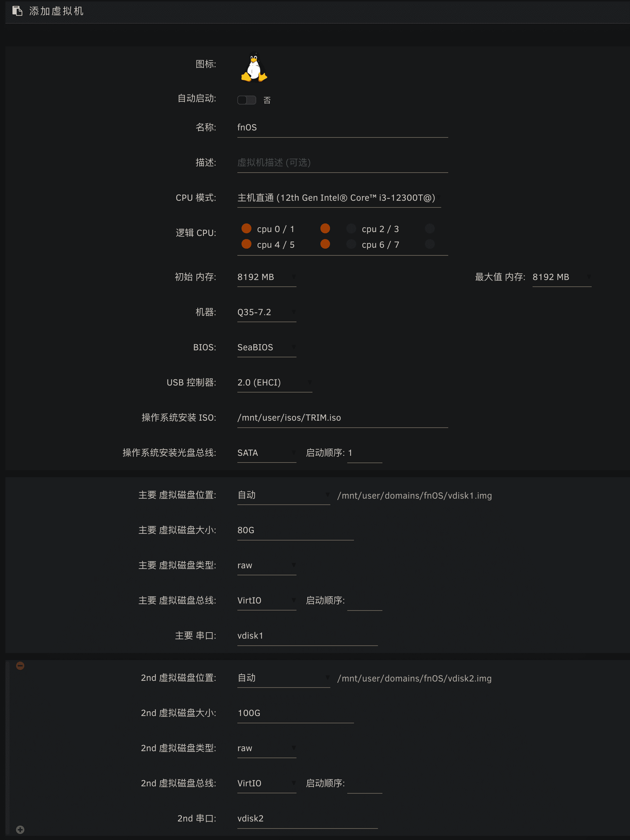Click the 主要串口 vdisk1 field
This screenshot has width=630, height=840.
[x=307, y=636]
